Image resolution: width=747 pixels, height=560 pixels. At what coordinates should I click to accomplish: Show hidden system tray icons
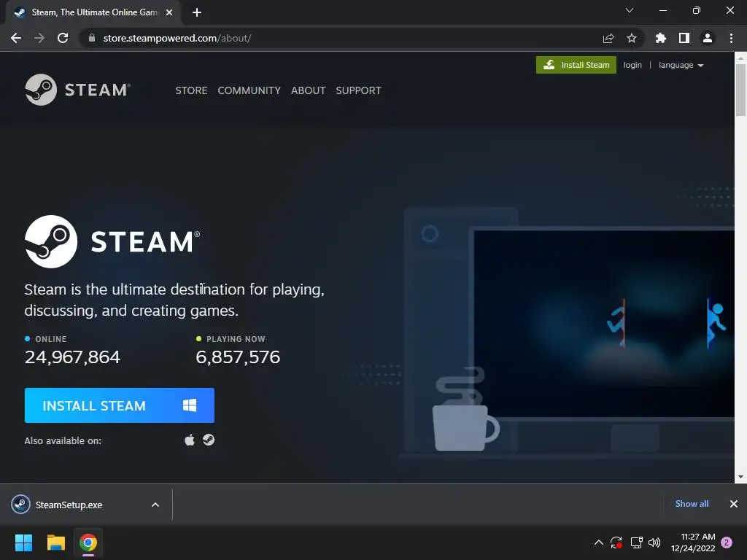point(599,542)
